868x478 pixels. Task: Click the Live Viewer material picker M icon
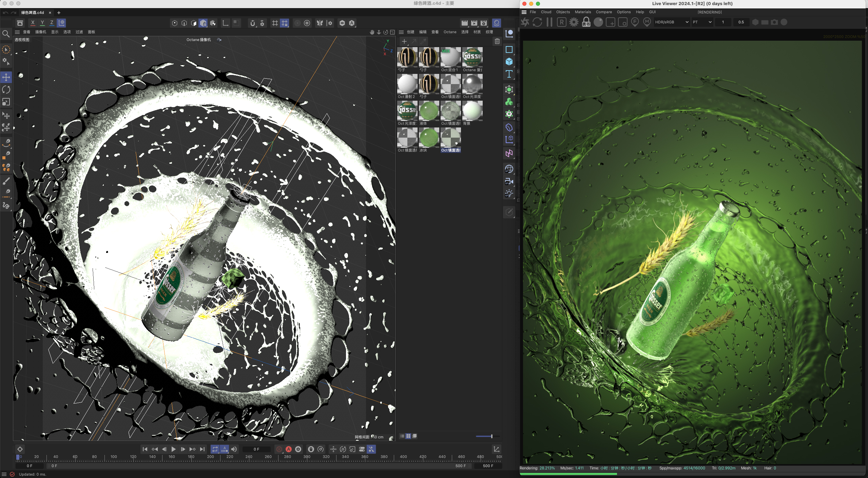(647, 22)
